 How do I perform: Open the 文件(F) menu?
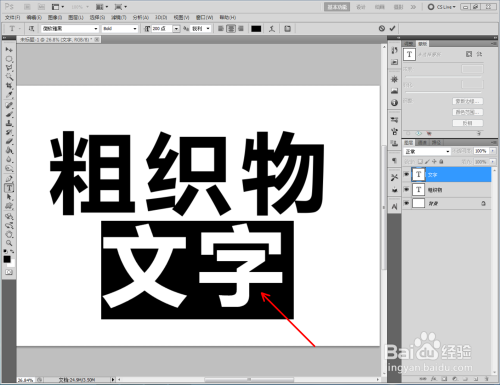click(12, 17)
